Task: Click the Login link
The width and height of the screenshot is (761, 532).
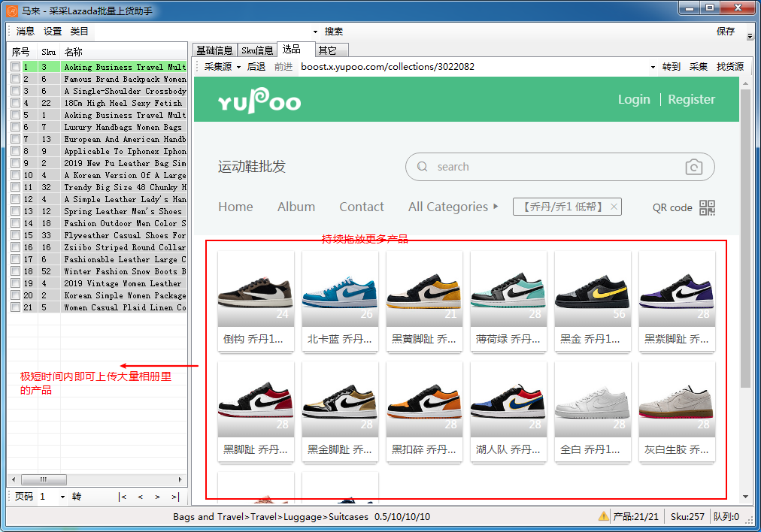Action: 634,99
